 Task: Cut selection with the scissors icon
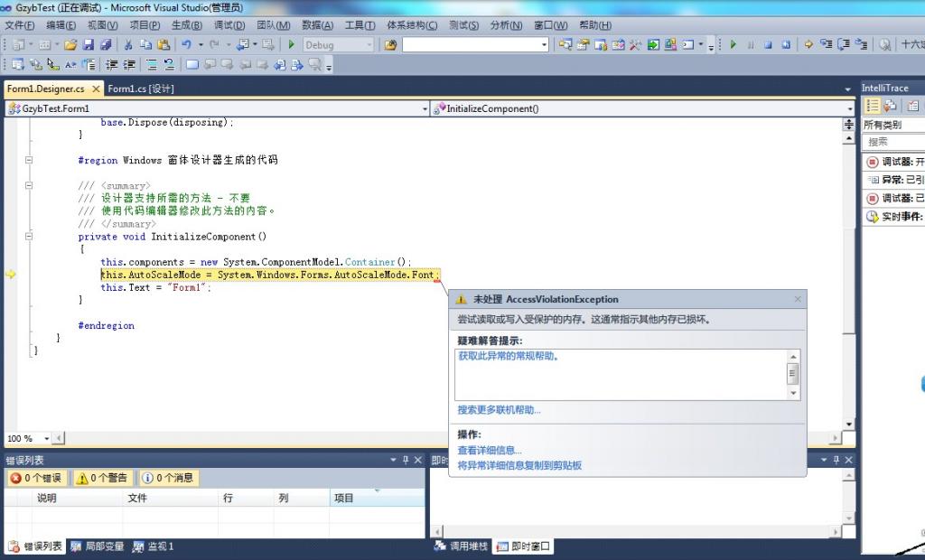[128, 45]
